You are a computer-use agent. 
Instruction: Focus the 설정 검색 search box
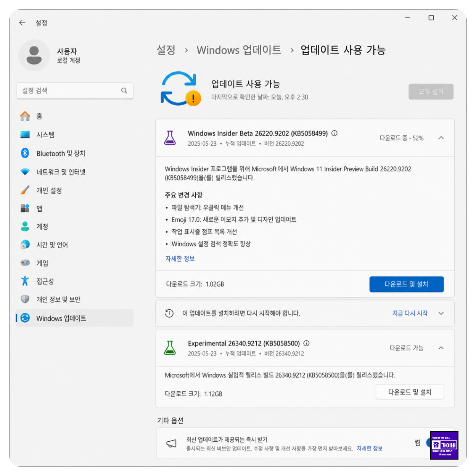click(75, 91)
